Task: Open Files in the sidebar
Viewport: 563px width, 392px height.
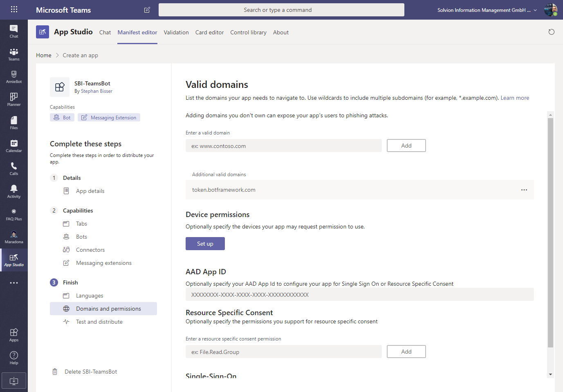Action: 14,123
